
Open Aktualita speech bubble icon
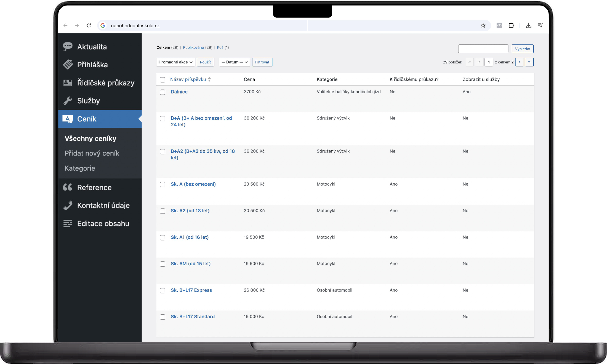[x=68, y=46]
